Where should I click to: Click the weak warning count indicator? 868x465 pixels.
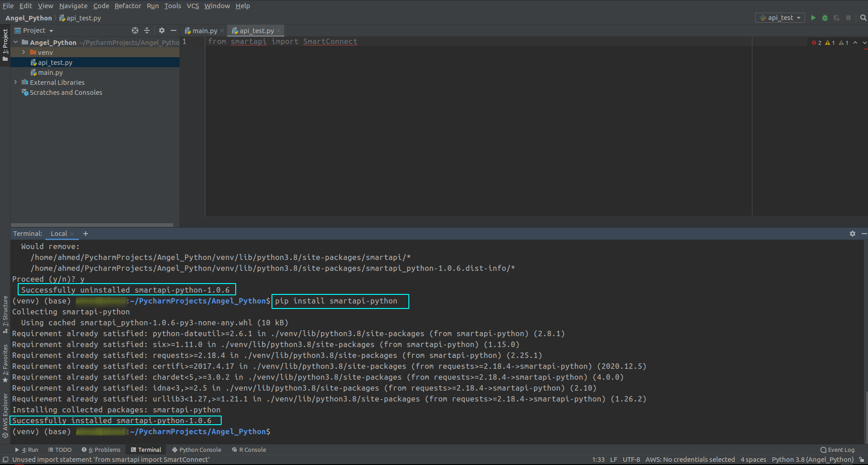click(844, 43)
